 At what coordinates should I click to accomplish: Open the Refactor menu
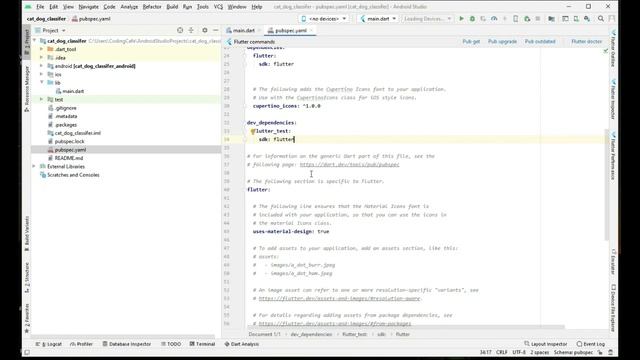pos(152,7)
